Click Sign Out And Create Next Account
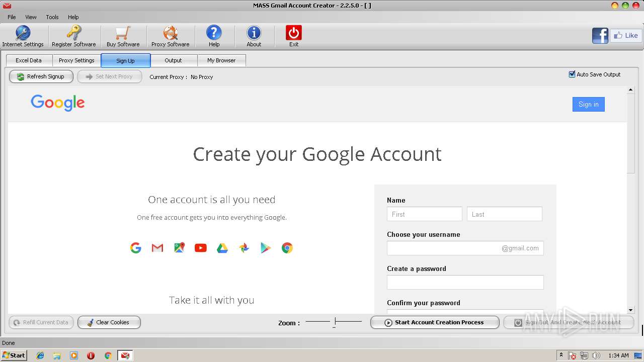Screen dimensions: 644x362 click(x=569, y=322)
